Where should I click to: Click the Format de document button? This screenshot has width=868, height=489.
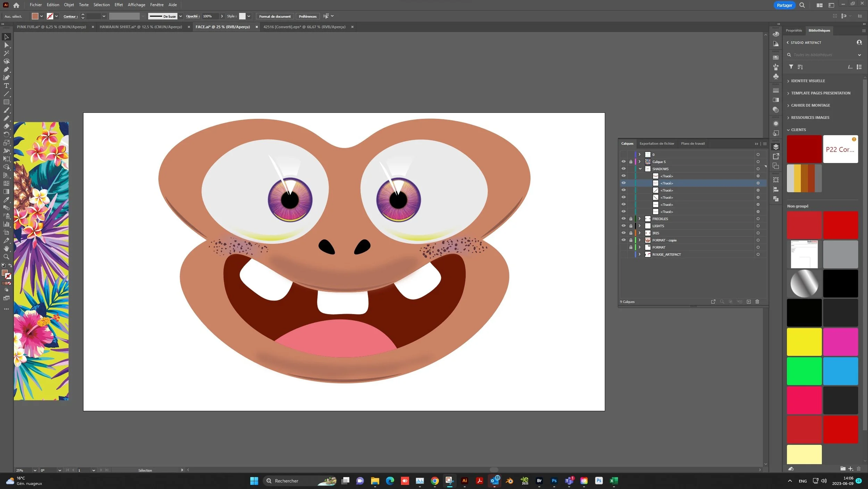tap(275, 16)
